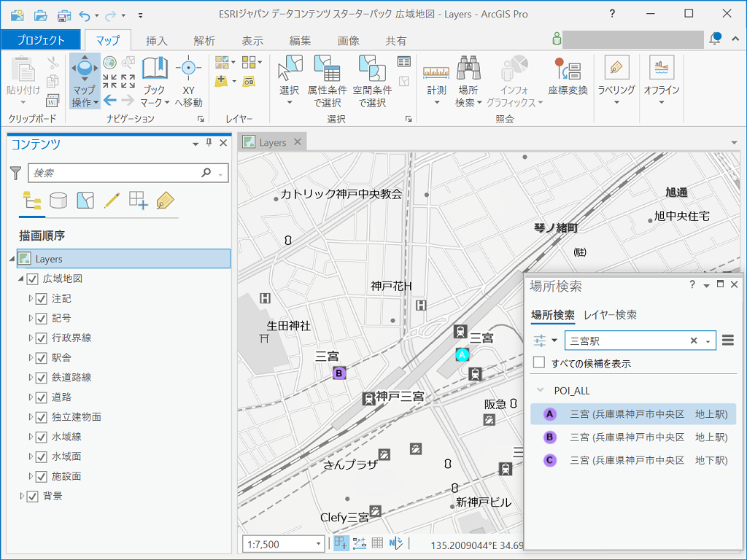
Task: Uncheck the 注記 layer checkbox
Action: [x=42, y=299]
